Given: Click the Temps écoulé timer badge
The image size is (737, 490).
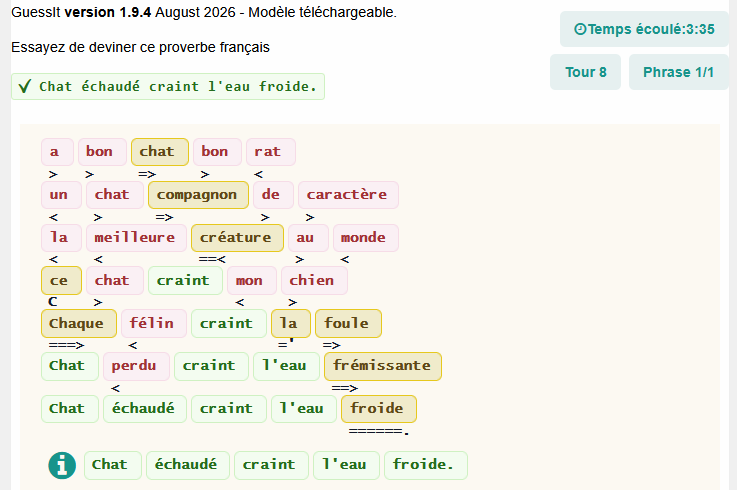Looking at the screenshot, I should pos(644,29).
